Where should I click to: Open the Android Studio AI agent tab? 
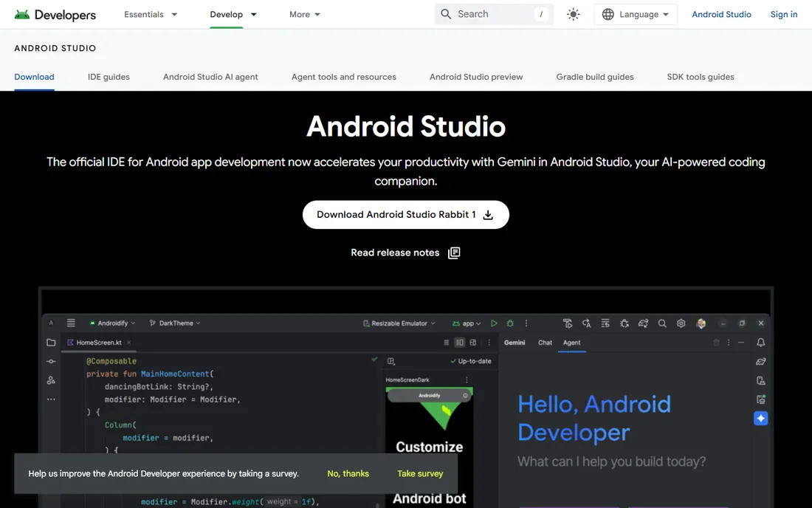click(210, 77)
